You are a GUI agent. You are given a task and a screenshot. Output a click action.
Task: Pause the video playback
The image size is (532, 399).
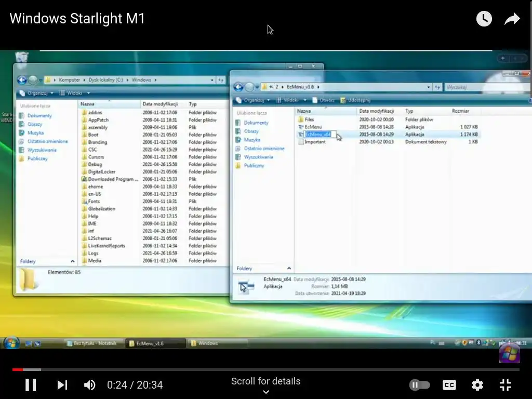click(31, 385)
